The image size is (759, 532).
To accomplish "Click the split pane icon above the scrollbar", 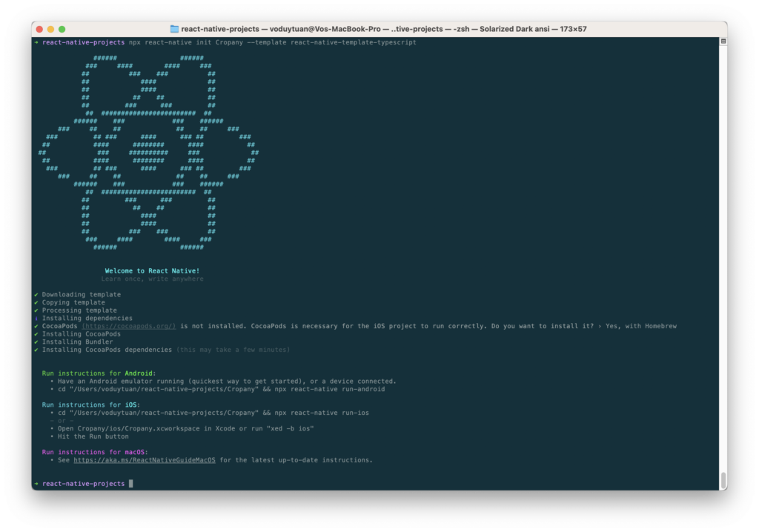I will point(723,41).
